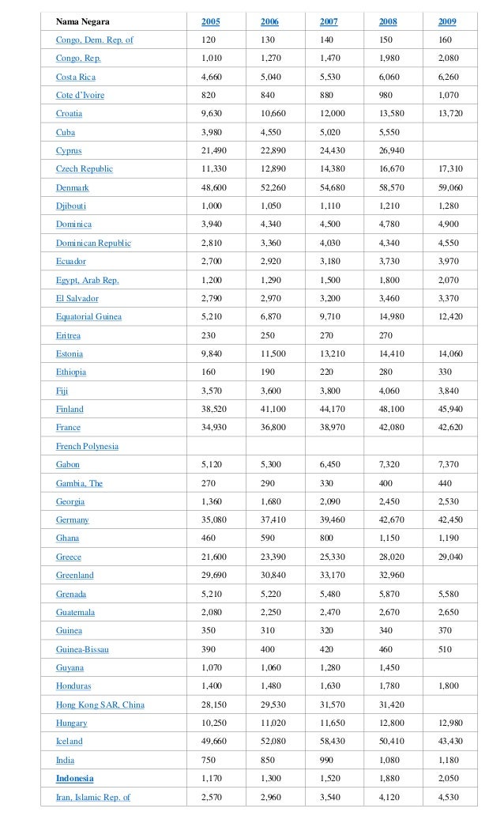The height and width of the screenshot is (831, 504).
Task: Open the bold Indonesia link
Action: click(x=74, y=779)
